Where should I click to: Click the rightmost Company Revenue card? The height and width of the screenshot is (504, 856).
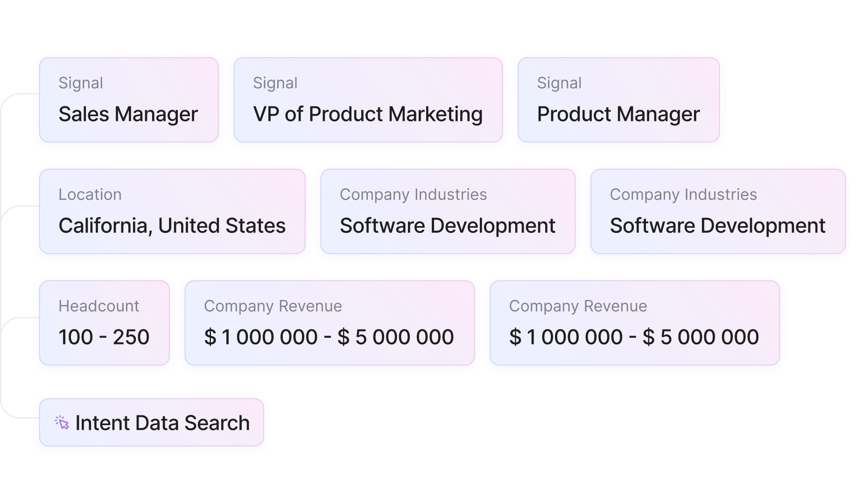tap(634, 323)
